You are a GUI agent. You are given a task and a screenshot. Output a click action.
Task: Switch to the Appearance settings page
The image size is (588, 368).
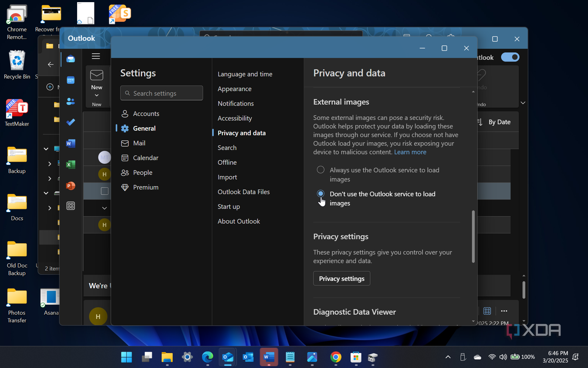coord(234,89)
